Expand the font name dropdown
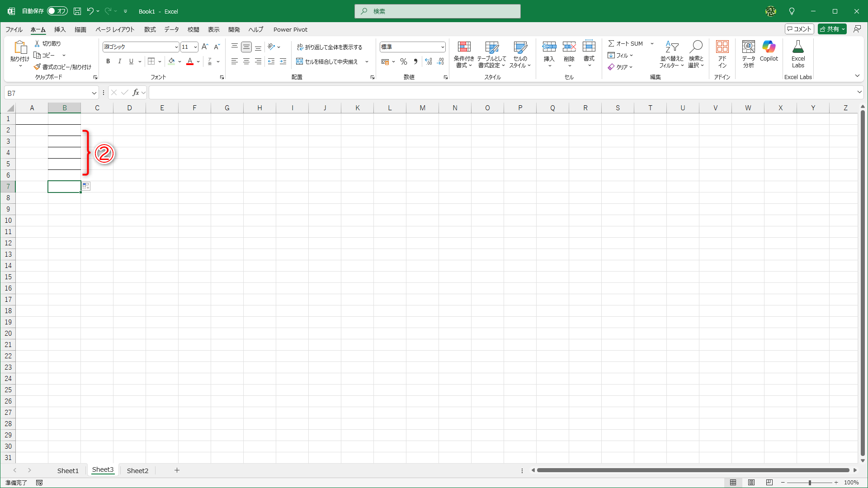This screenshot has height=488, width=868. (176, 47)
